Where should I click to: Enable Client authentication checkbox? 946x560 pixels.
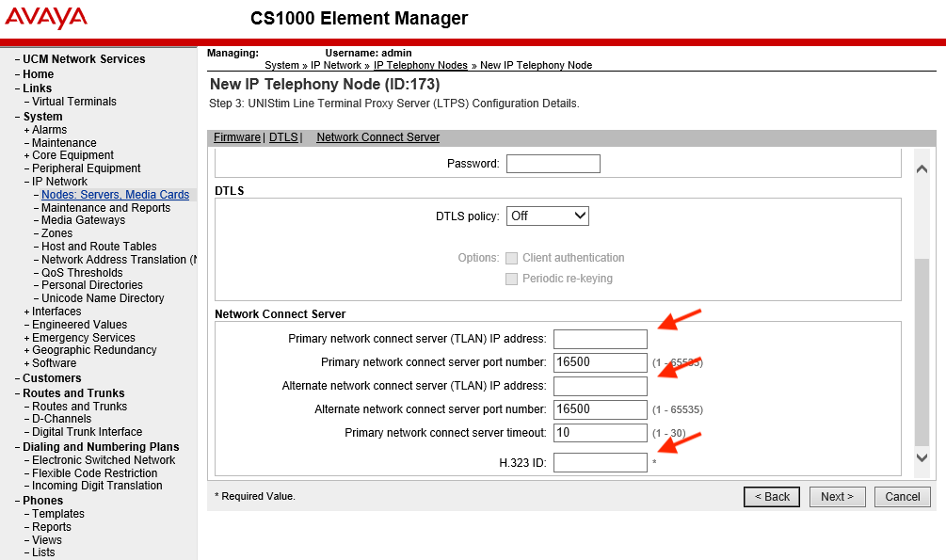(x=512, y=258)
